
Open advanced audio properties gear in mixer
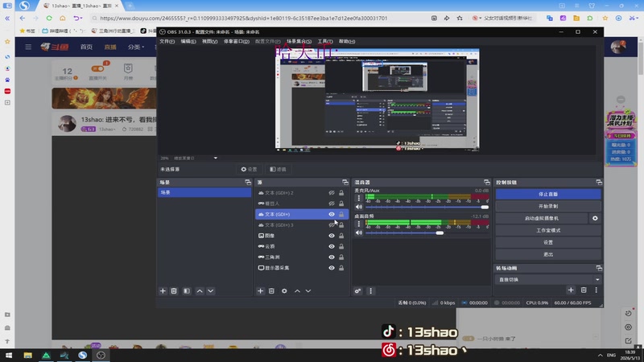coord(357,291)
